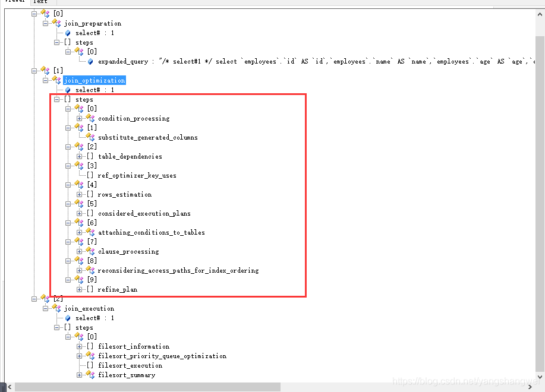
Task: Expand the filesort_summary node
Action: coord(80,375)
